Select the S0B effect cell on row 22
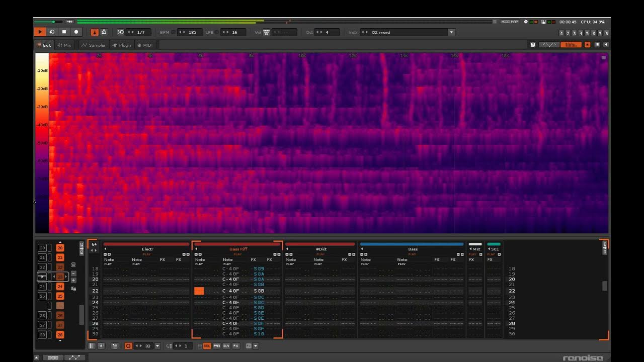This screenshot has width=644, height=362. 259,291
